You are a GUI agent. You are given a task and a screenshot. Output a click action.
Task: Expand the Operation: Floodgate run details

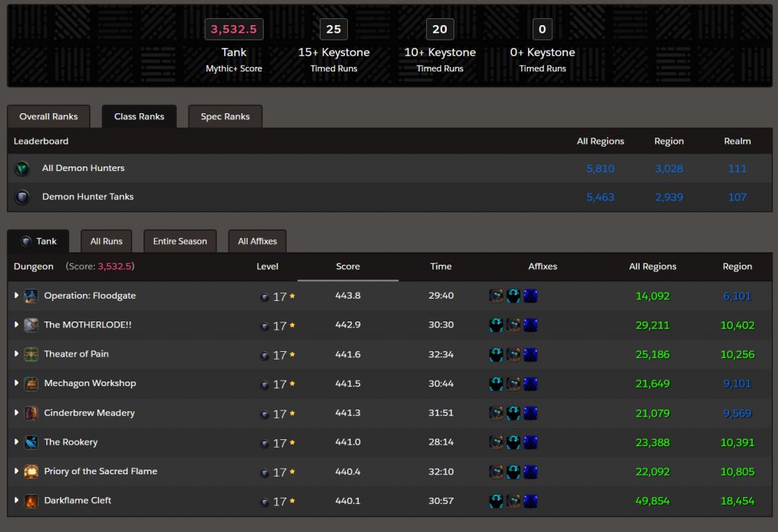pyautogui.click(x=17, y=296)
